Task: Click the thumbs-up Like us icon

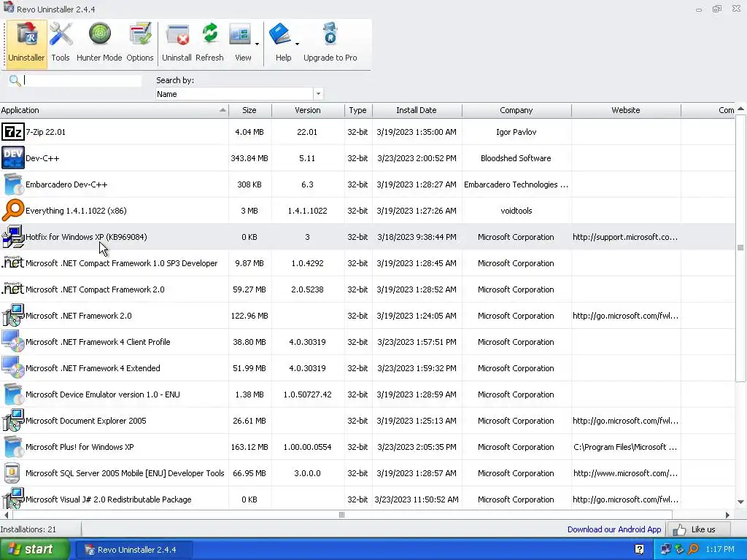Action: (679, 529)
